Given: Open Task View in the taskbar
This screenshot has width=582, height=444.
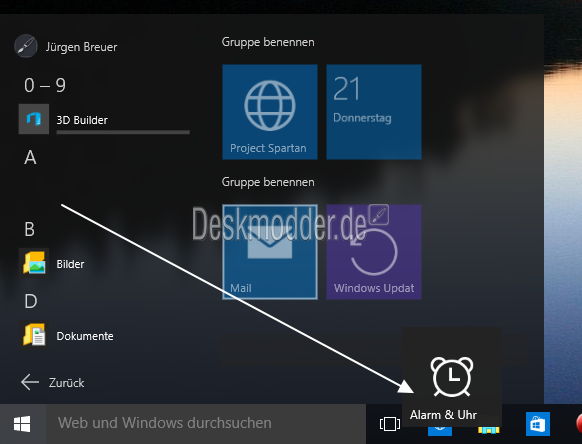Looking at the screenshot, I should coord(390,424).
